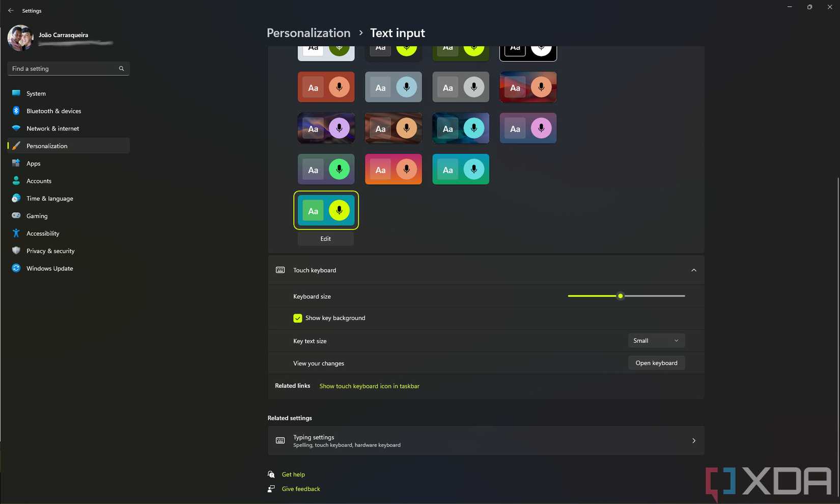
Task: Open Network & internet category
Action: pyautogui.click(x=69, y=128)
